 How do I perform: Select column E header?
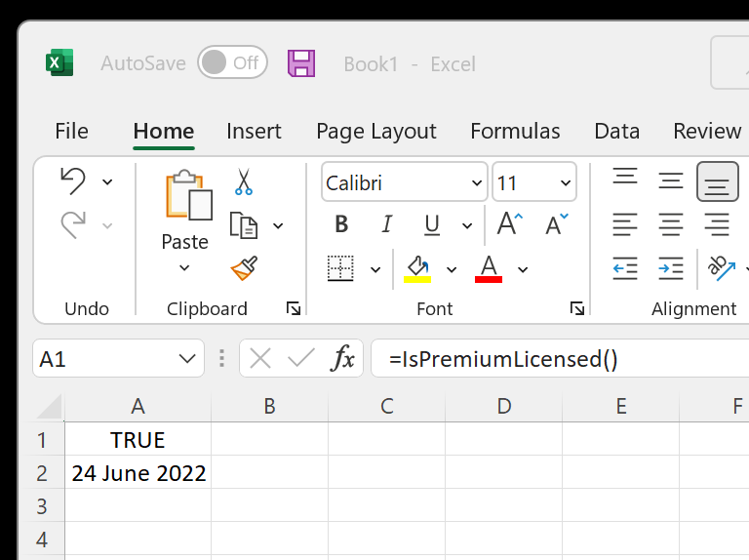pos(621,406)
